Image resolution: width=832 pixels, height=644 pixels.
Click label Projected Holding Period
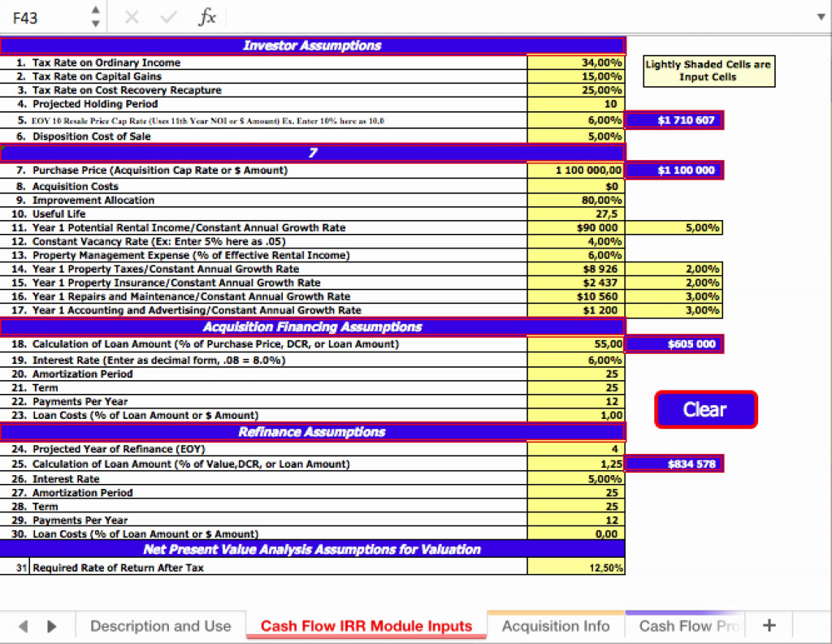pos(95,104)
